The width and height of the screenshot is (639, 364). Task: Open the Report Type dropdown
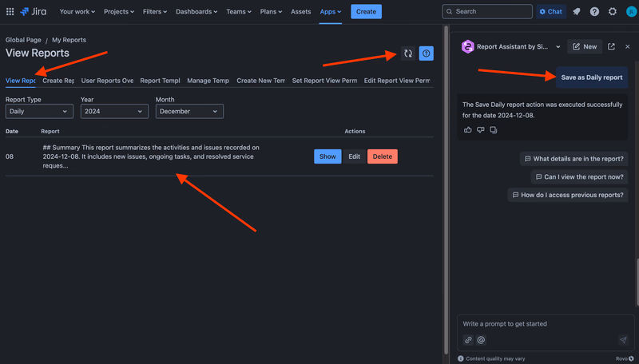click(x=39, y=111)
